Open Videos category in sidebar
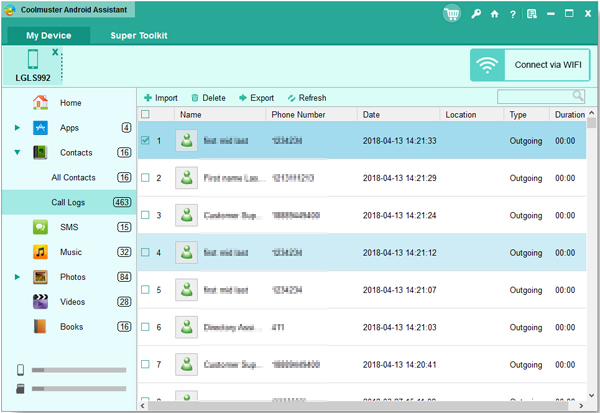This screenshot has width=600, height=413. click(72, 301)
